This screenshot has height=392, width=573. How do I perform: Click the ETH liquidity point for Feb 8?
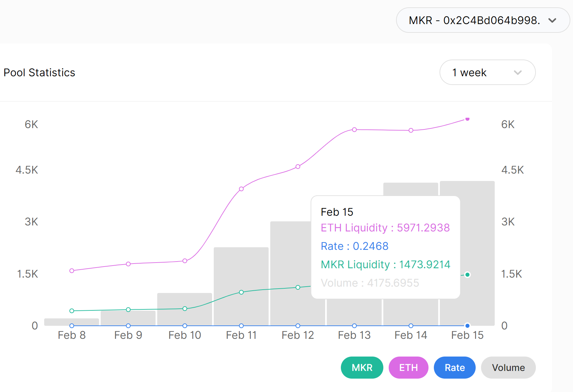[x=72, y=271]
